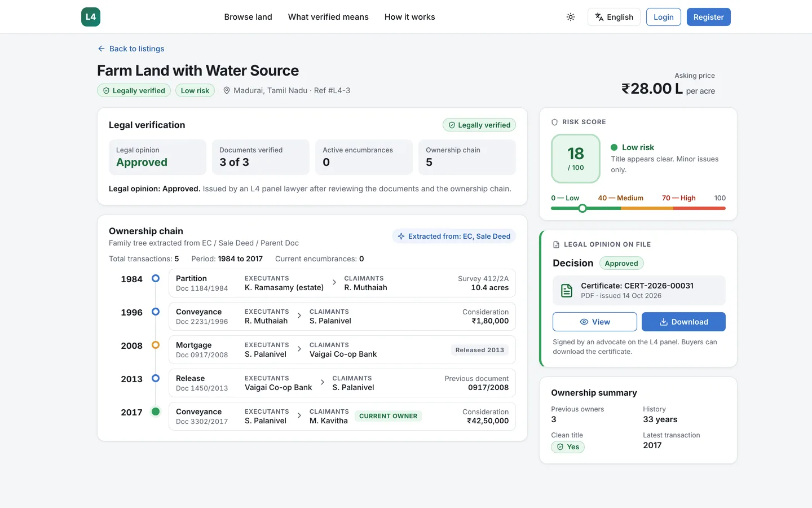Click the L4 logo icon
Viewport: 812px width, 508px height.
tap(91, 17)
